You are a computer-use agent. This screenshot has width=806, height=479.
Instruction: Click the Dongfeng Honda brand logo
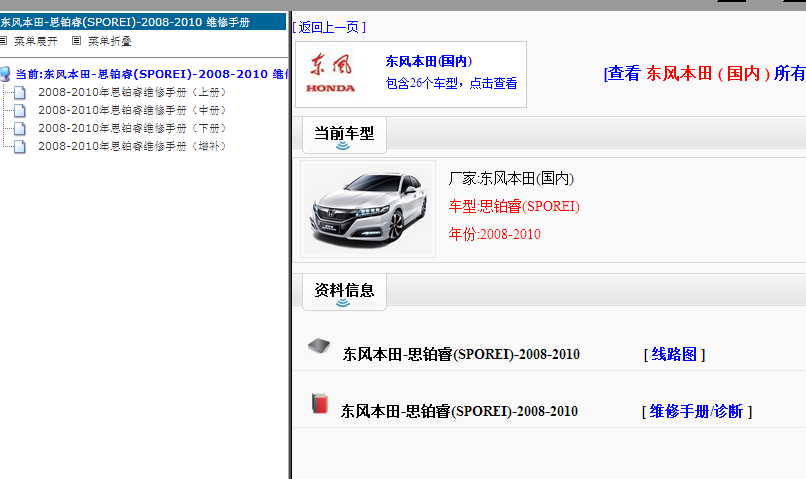(x=331, y=74)
